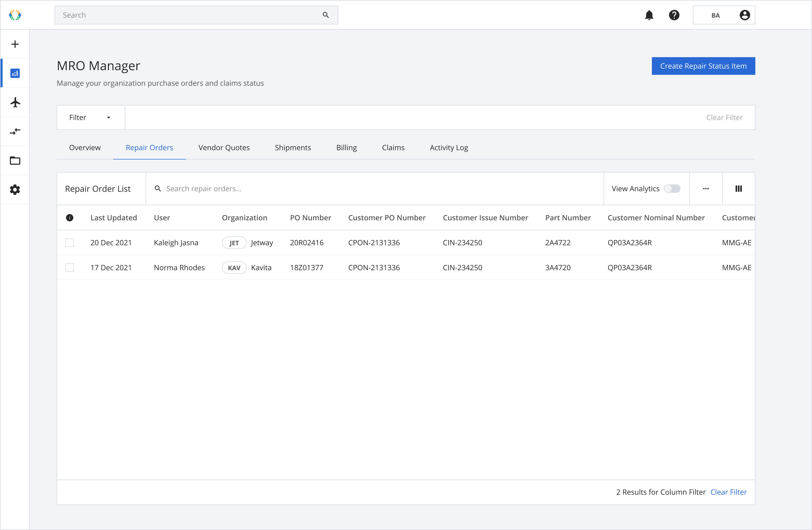Open the folder sidebar icon

15,161
